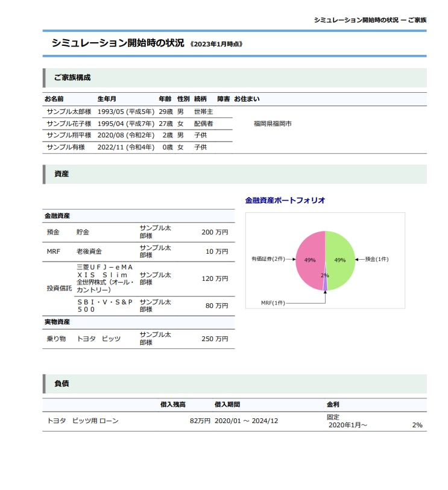
Task: Click the page title シミュレーション開始時の状況
Action: (x=118, y=43)
